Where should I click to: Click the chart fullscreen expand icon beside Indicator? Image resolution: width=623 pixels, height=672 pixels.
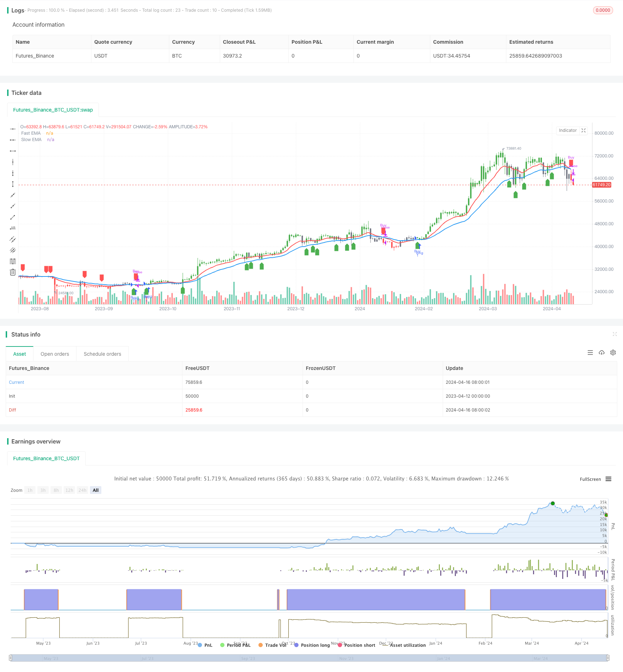[x=584, y=130]
